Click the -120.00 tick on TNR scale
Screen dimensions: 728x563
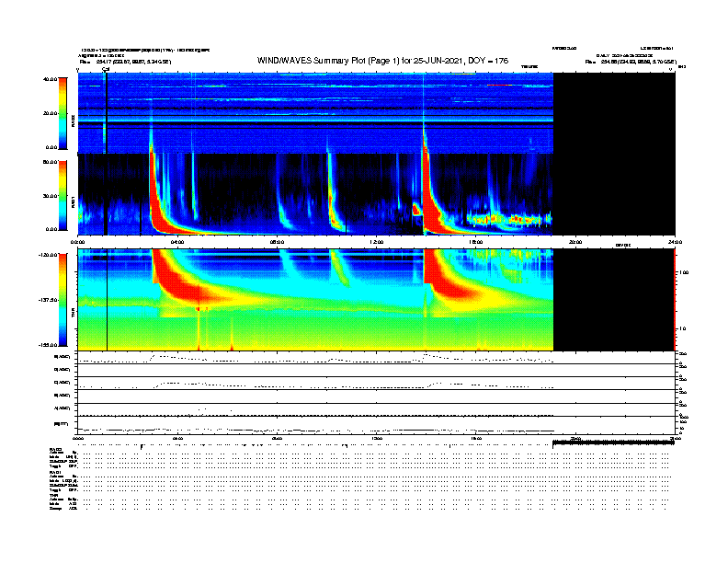(x=48, y=253)
